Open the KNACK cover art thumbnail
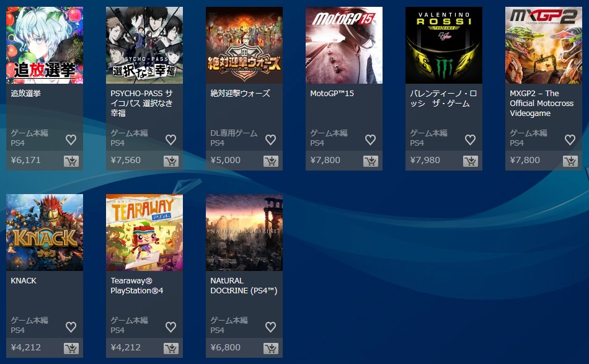This screenshot has height=364, width=589. click(45, 233)
